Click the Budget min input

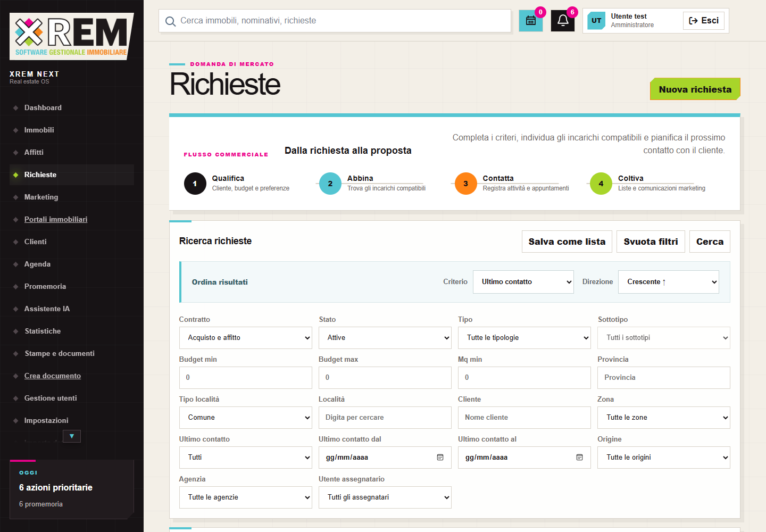pos(246,378)
